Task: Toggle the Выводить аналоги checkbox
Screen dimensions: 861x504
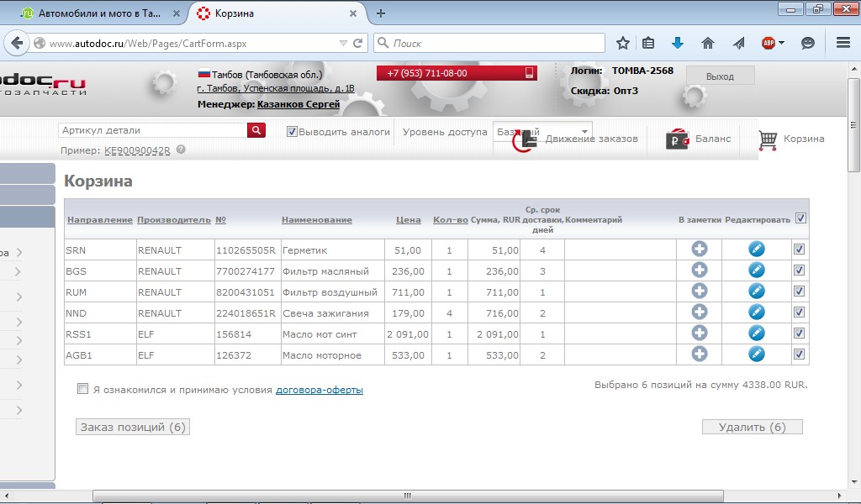Action: click(x=292, y=132)
